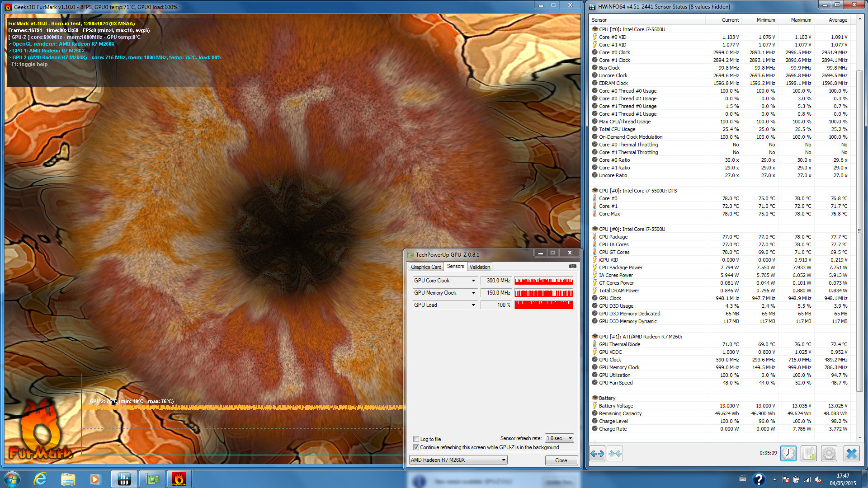Start logging with the sheet-plus icon

808,453
